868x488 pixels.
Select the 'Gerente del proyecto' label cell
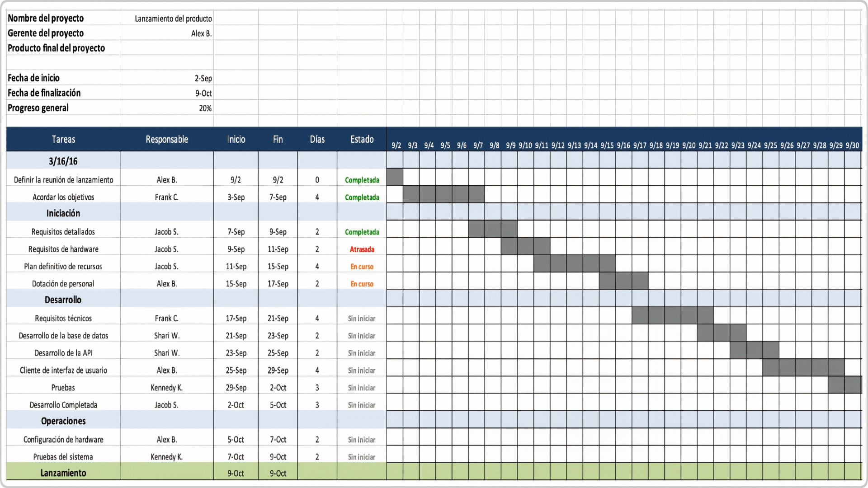(63, 33)
